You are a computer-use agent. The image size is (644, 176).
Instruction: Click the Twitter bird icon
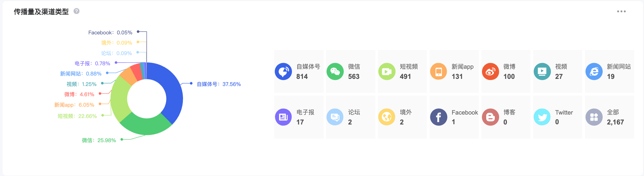tap(542, 117)
